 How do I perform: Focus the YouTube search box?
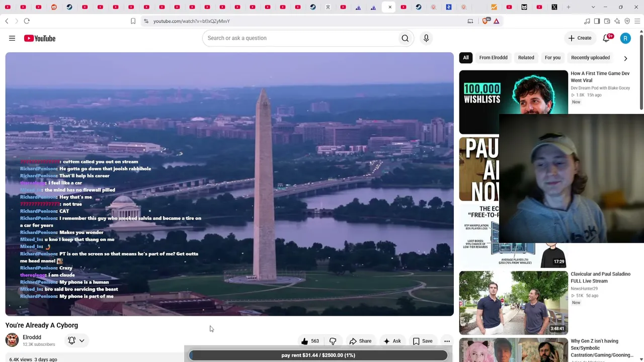(x=301, y=38)
